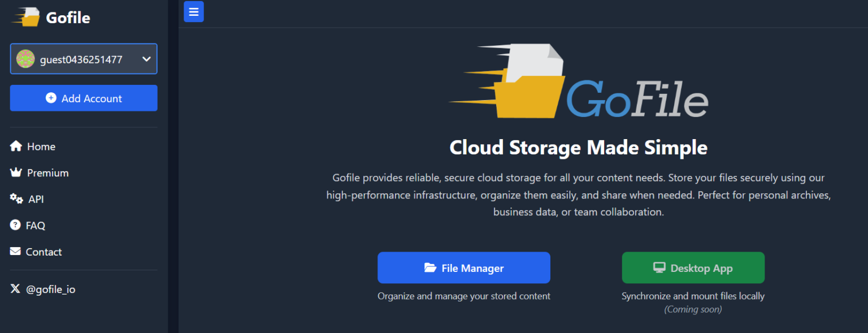
Task: Click the X icon next to @gofile_io
Action: tap(15, 288)
